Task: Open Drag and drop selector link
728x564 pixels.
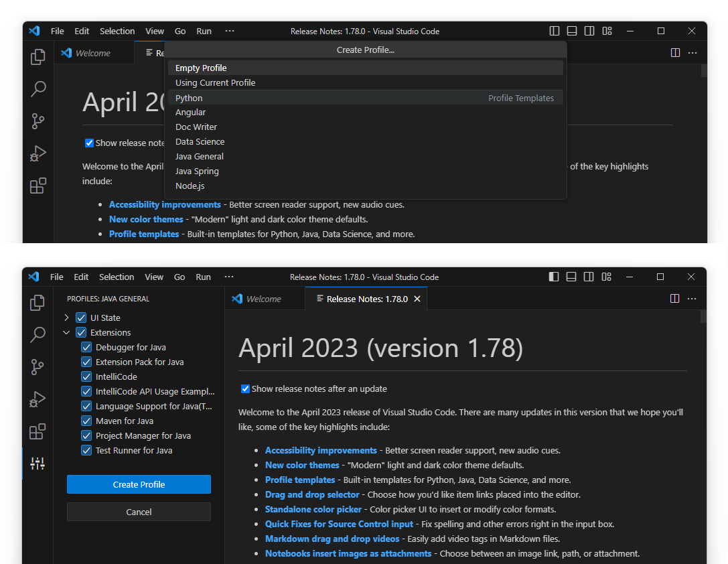Action: (x=312, y=495)
